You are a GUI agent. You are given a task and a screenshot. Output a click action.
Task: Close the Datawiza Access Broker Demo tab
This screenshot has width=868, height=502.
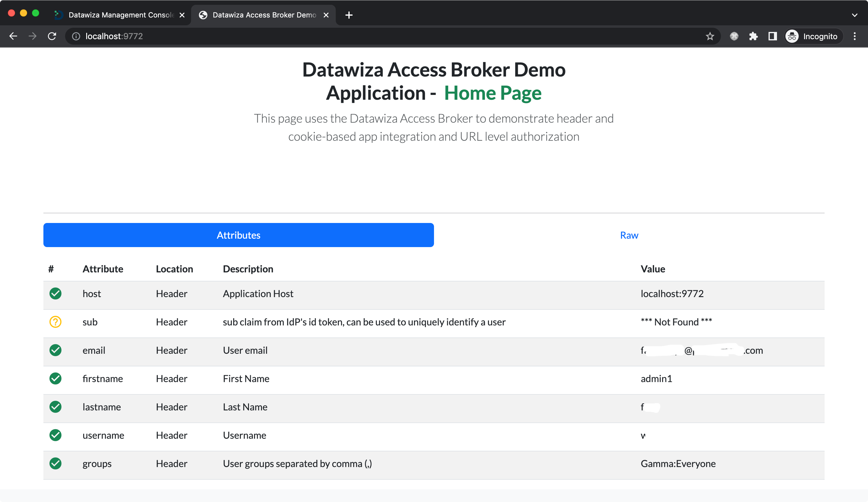pyautogui.click(x=326, y=15)
